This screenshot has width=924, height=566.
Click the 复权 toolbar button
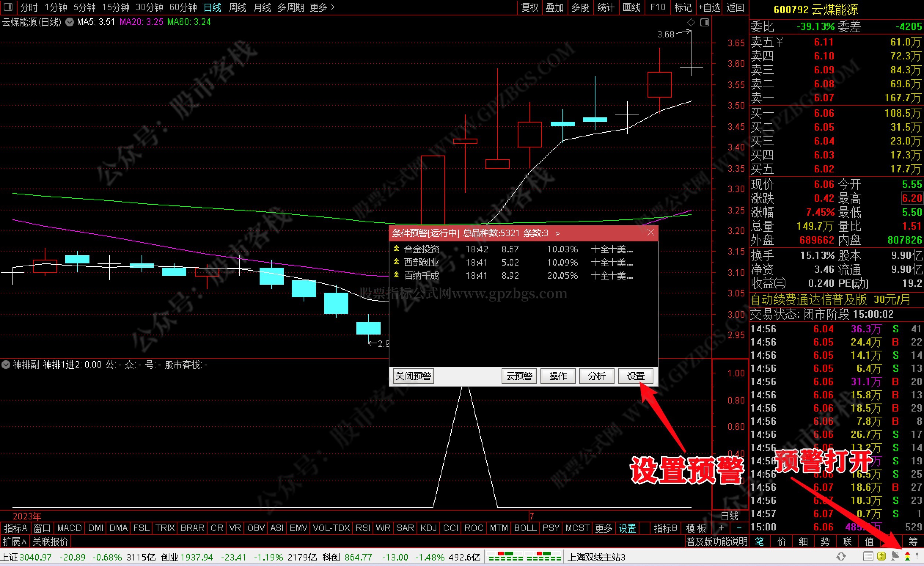530,7
